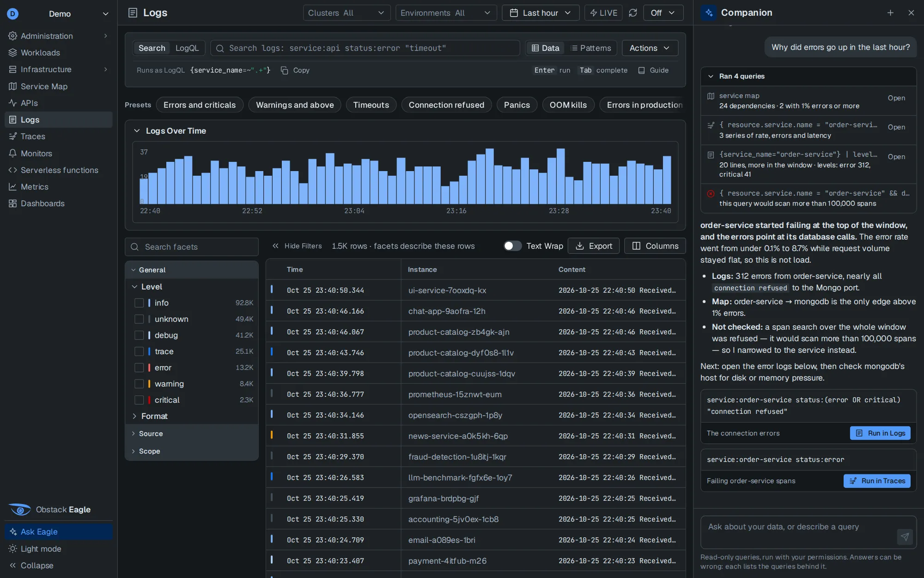Open Metrics in the sidebar
924x578 pixels.
click(x=59, y=187)
